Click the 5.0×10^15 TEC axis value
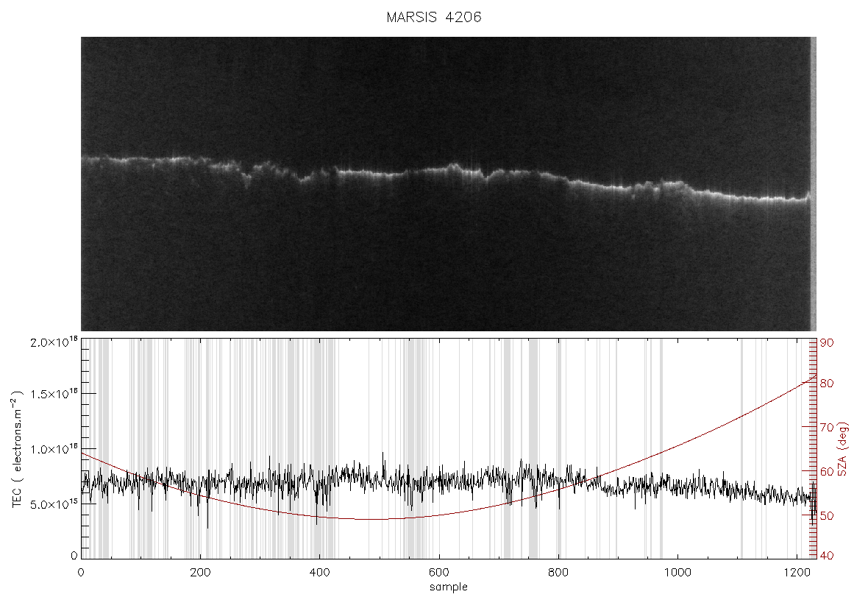Screen dimensions: 868x611 coord(54,505)
